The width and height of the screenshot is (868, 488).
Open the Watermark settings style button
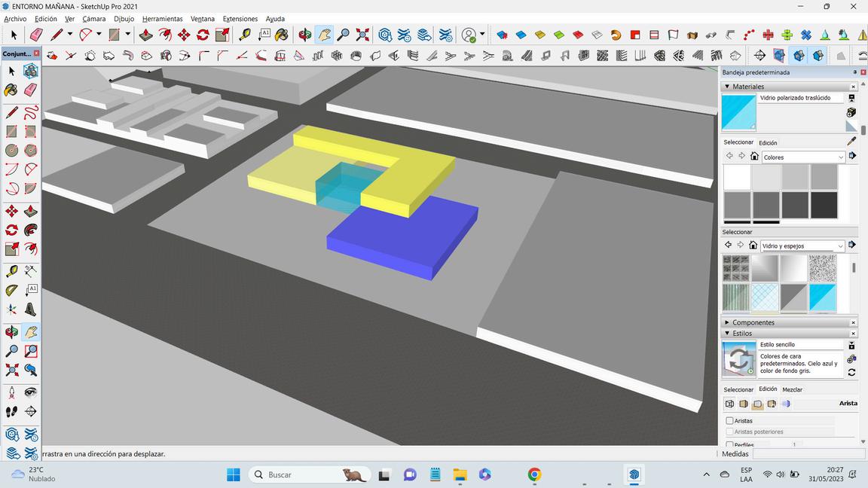[771, 404]
